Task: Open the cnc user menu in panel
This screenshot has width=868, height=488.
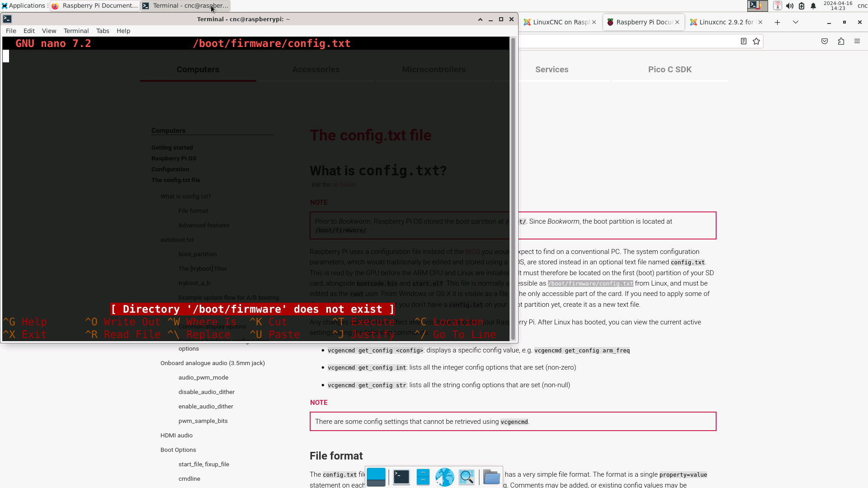Action: click(862, 6)
